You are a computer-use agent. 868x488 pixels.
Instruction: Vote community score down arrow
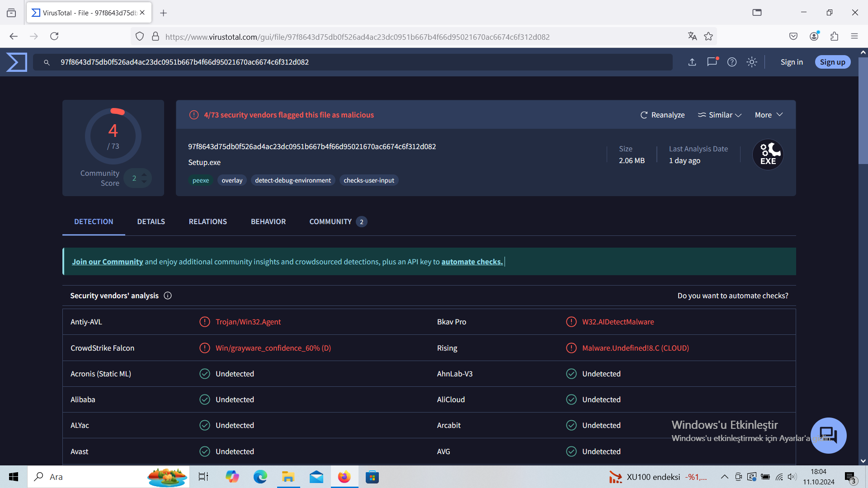(144, 182)
